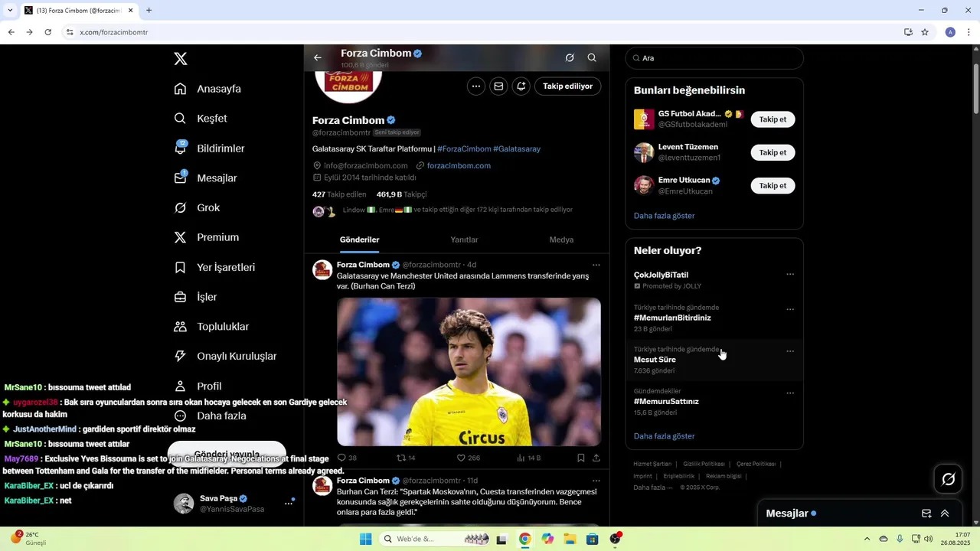980x551 pixels.
Task: Open File Explorer in taskbar
Action: [x=570, y=539]
